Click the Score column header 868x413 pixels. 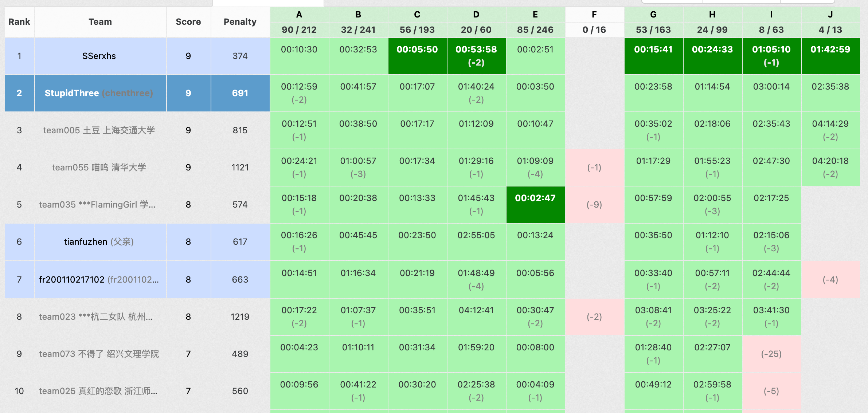click(x=188, y=22)
